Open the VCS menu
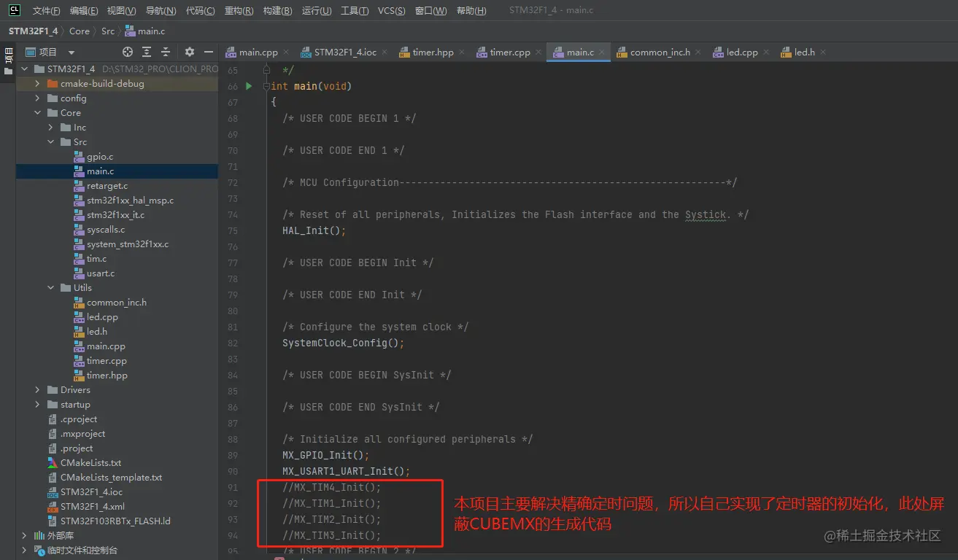Viewport: 958px width, 560px height. [x=391, y=11]
